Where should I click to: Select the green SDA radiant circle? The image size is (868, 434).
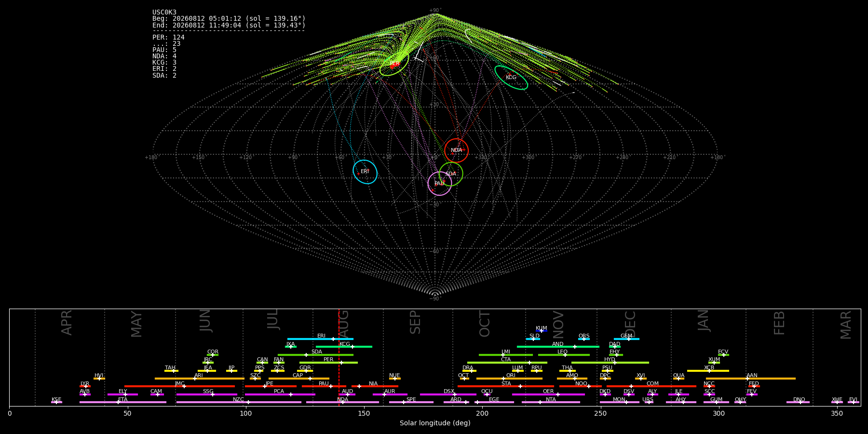tap(451, 174)
